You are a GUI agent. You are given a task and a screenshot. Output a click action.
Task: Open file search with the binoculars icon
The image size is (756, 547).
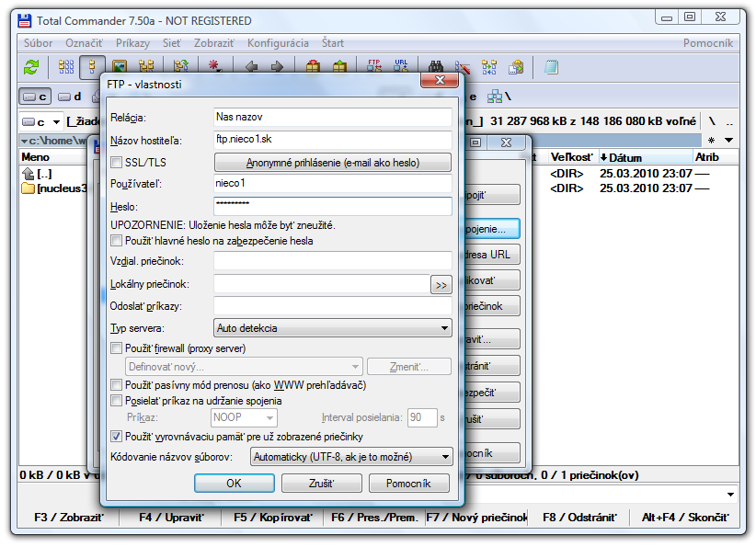pyautogui.click(x=436, y=66)
